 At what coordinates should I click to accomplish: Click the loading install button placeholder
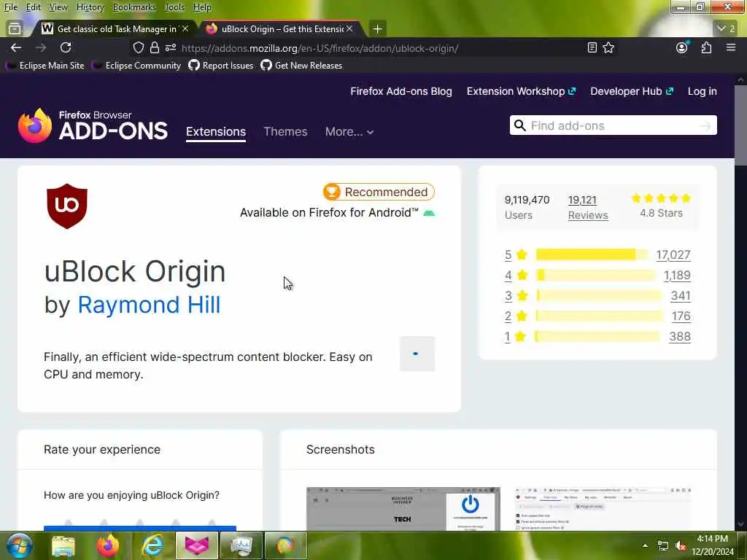coord(417,354)
